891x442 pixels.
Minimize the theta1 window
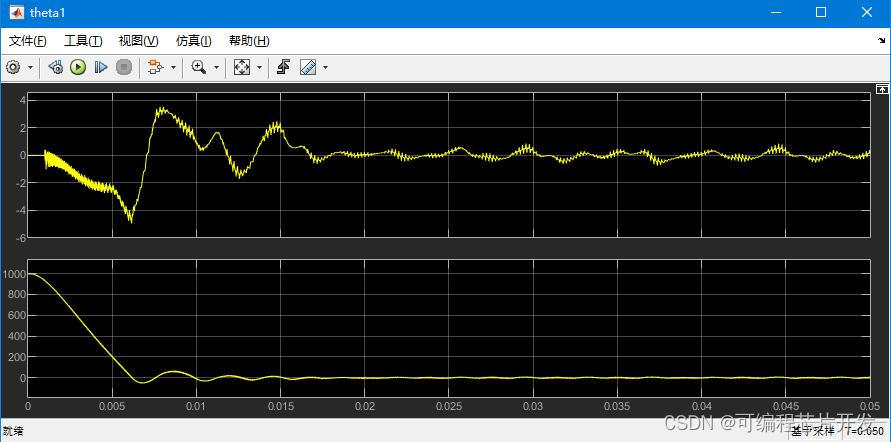pyautogui.click(x=775, y=12)
